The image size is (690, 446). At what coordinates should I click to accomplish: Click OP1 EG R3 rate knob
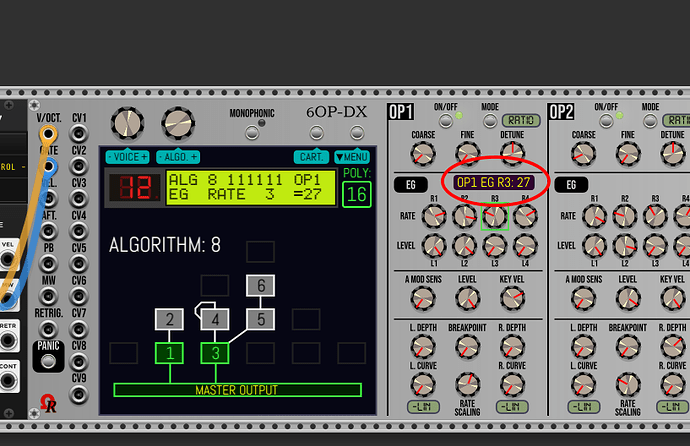click(494, 215)
